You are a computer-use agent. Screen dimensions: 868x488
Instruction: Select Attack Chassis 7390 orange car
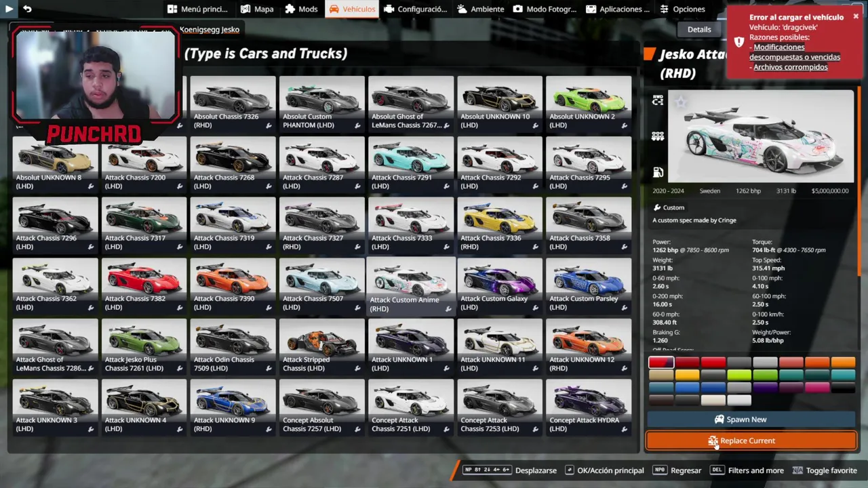pos(233,285)
